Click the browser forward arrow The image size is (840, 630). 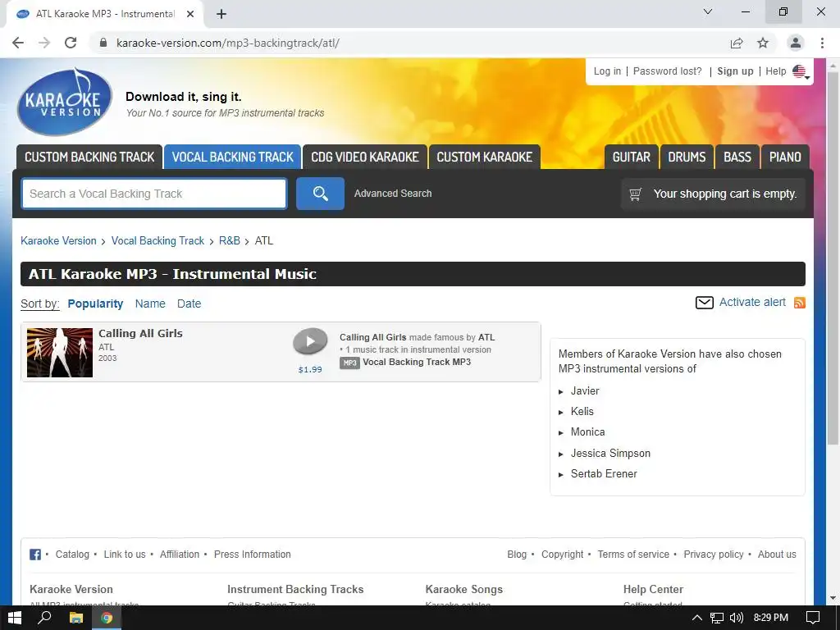[x=44, y=43]
